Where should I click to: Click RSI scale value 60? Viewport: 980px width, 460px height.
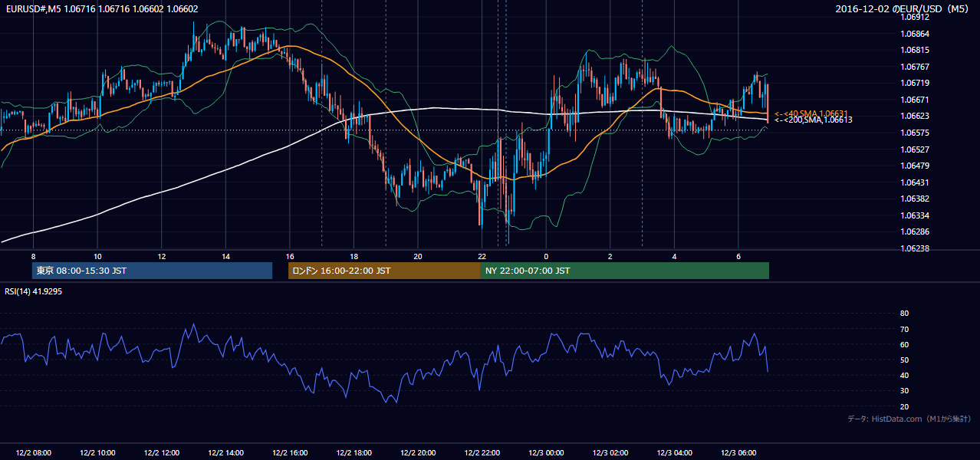904,344
